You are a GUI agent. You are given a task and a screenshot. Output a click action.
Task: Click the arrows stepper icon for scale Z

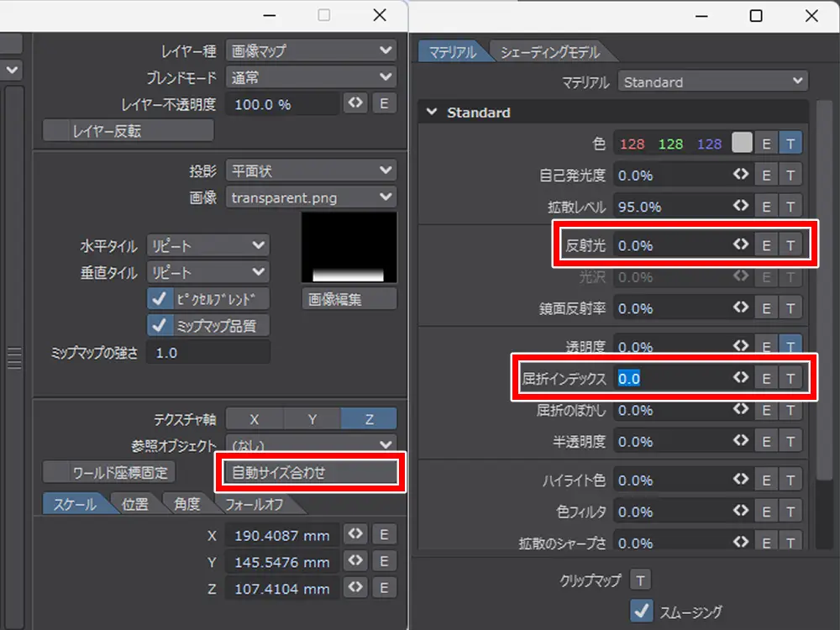point(356,589)
